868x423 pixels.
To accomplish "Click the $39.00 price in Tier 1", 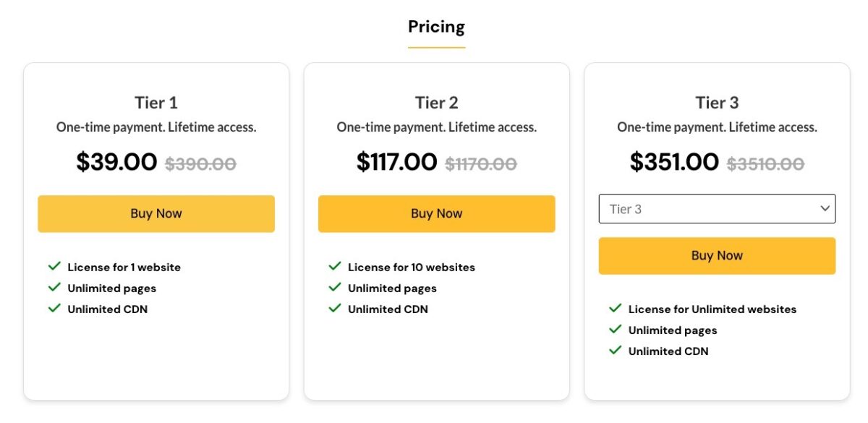I will tap(116, 162).
